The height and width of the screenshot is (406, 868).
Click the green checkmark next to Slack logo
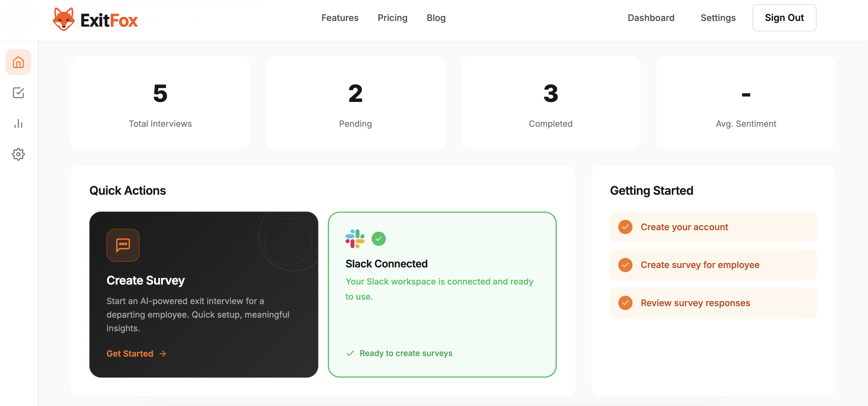[379, 239]
